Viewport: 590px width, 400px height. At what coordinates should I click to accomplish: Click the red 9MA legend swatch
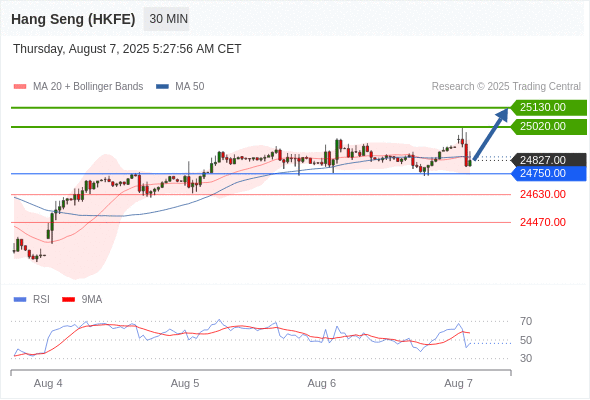click(68, 300)
